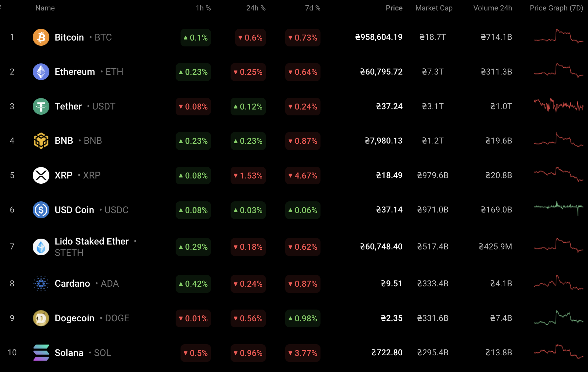Screen dimensions: 588x372
Task: Click the Cardano dotted logo
Action: pos(41,283)
